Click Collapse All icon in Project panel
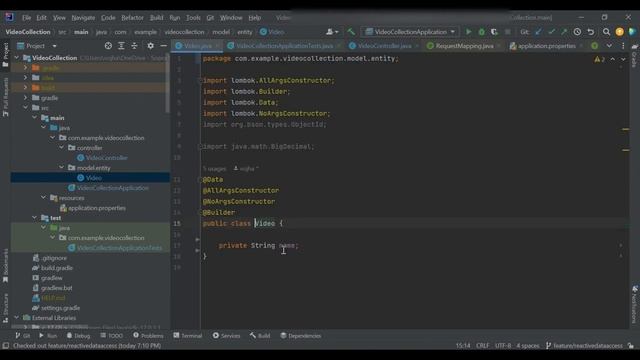 tap(134, 46)
